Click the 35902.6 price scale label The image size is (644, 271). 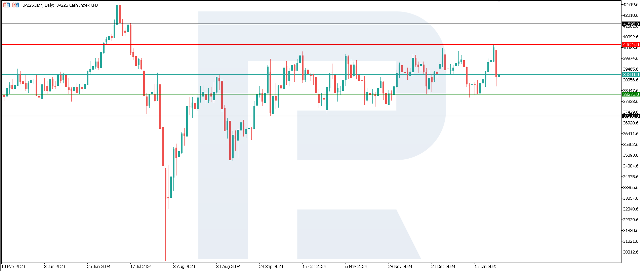pyautogui.click(x=631, y=145)
